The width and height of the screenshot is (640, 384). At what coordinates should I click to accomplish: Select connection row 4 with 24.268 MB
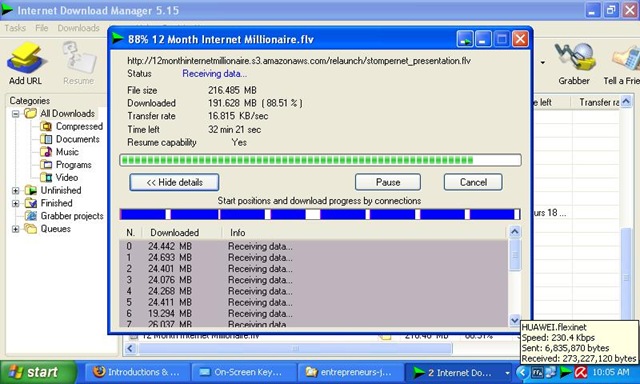[x=313, y=291]
